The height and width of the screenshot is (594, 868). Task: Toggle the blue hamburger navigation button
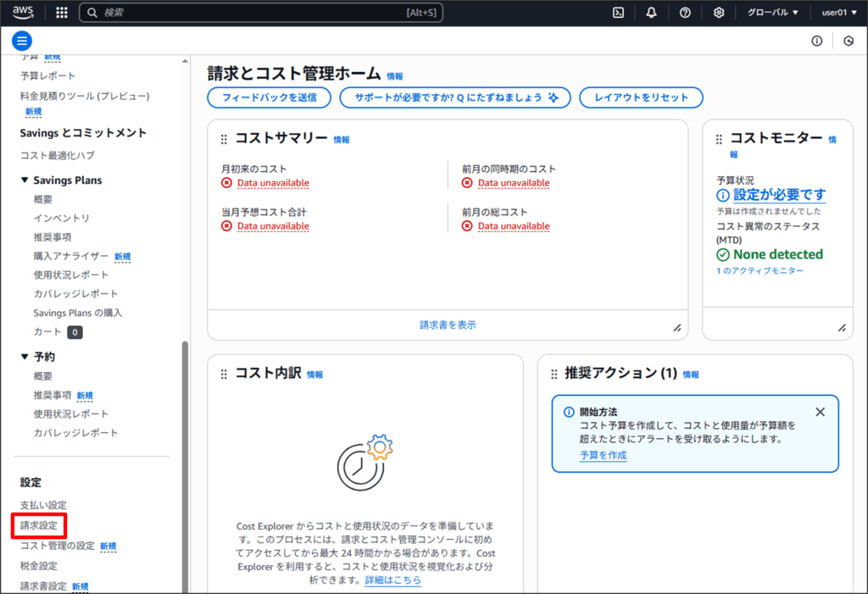click(21, 41)
